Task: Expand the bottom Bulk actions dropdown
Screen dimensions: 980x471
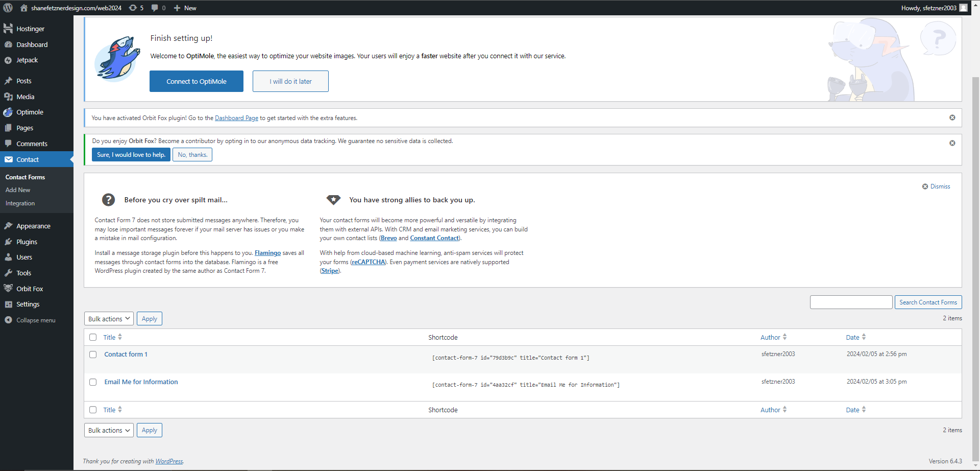Action: [x=109, y=430]
